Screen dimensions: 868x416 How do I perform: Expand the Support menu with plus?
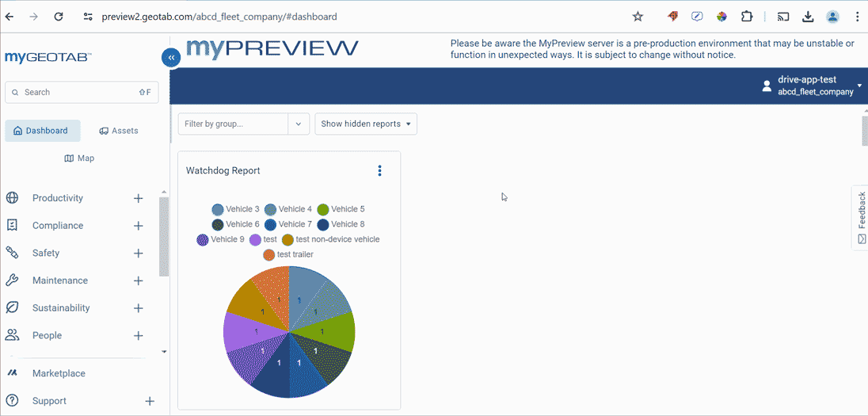point(150,401)
